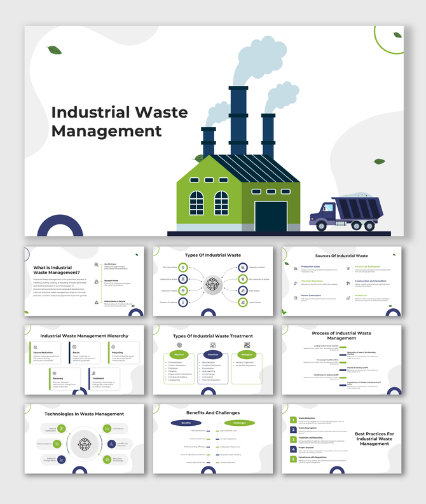Click the Identify Waste magnifier icon
This screenshot has height=504, width=426.
point(97,265)
